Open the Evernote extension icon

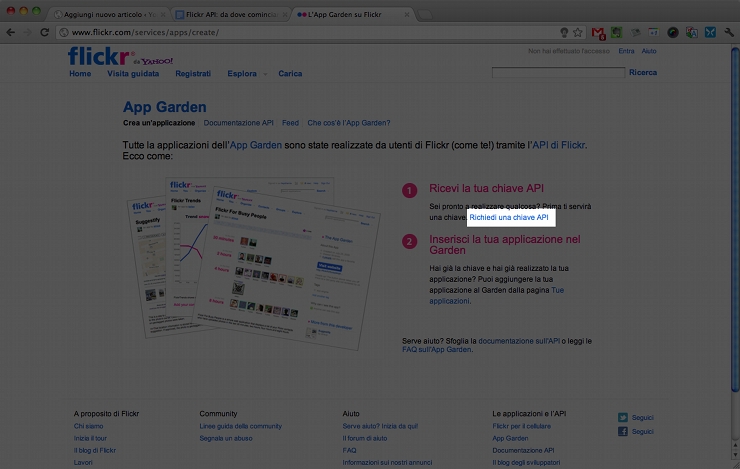point(616,33)
